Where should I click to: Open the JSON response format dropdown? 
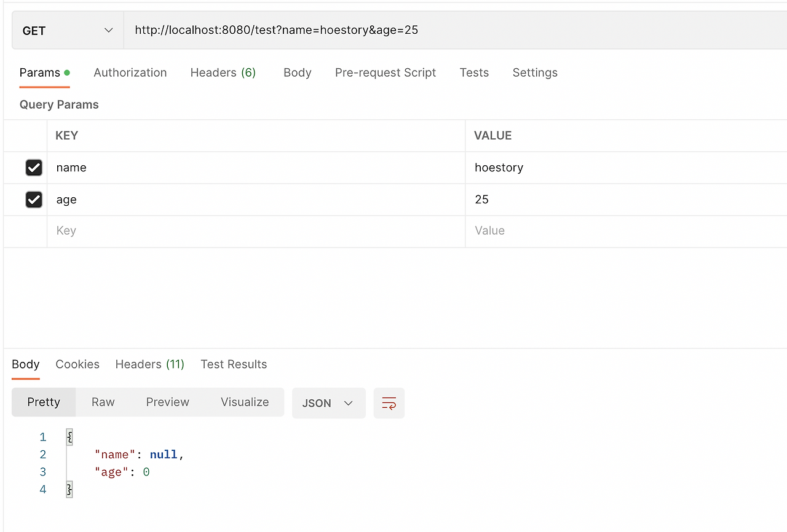click(328, 403)
